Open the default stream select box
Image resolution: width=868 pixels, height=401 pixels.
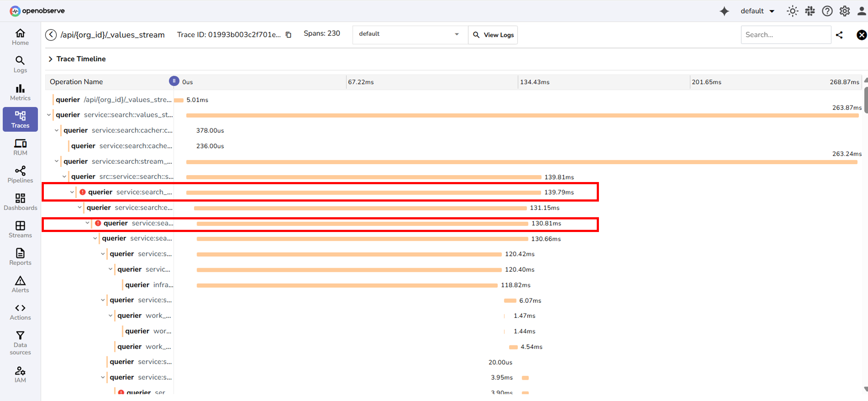pyautogui.click(x=409, y=34)
